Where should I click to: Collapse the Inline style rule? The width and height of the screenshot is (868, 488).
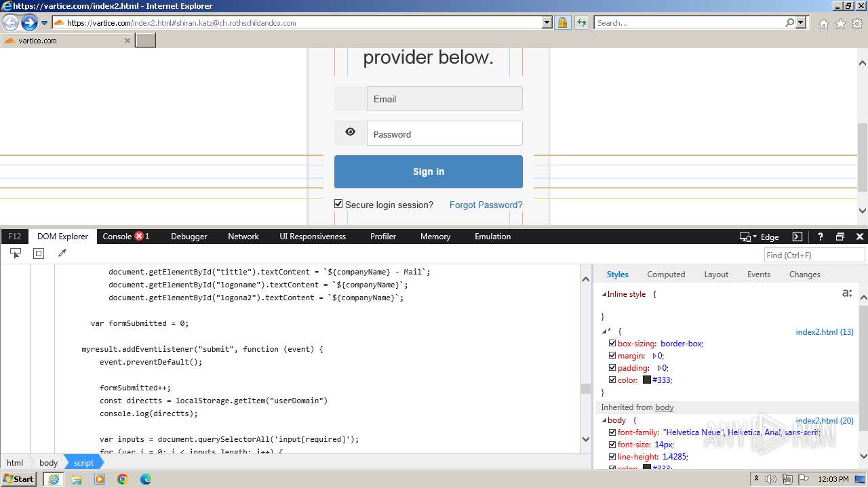[604, 294]
